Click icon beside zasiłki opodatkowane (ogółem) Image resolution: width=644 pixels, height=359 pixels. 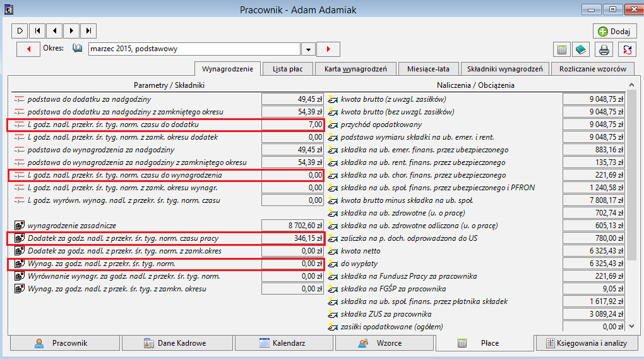coord(333,327)
